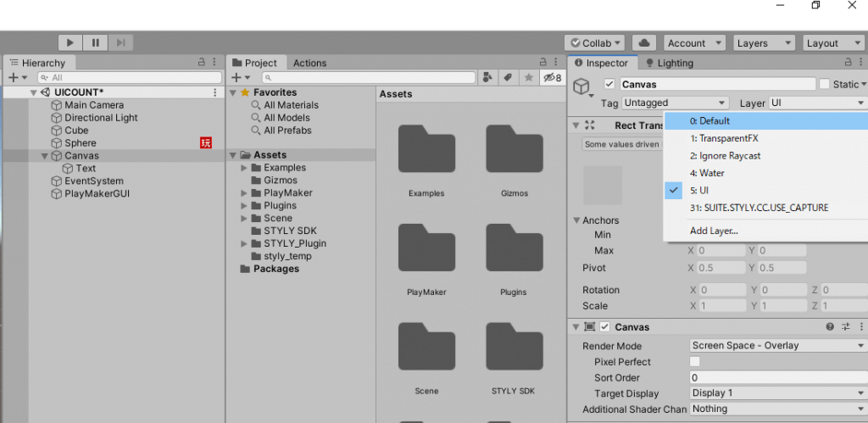This screenshot has height=423, width=868.
Task: Click the Pause button in the toolbar
Action: click(95, 42)
